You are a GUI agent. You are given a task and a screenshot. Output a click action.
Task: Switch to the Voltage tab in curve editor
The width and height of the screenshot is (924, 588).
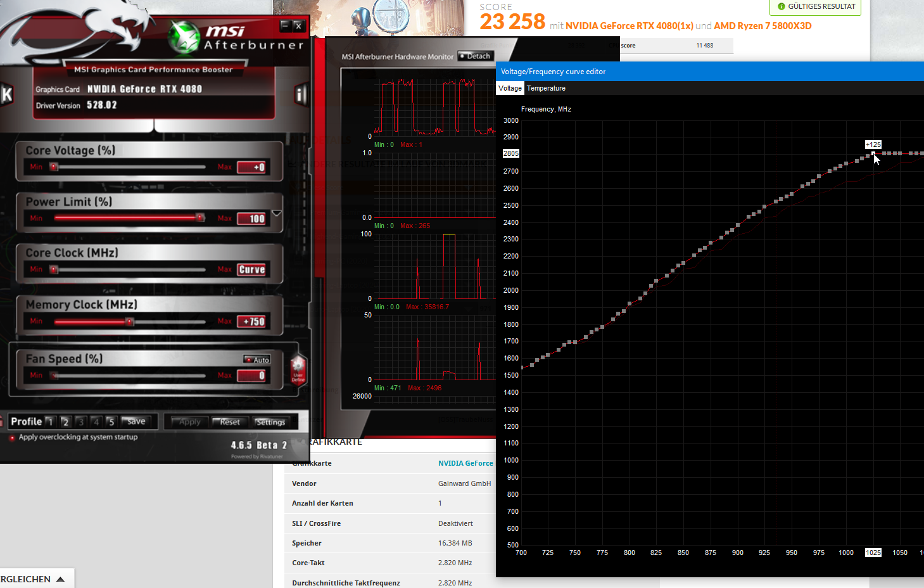click(510, 88)
